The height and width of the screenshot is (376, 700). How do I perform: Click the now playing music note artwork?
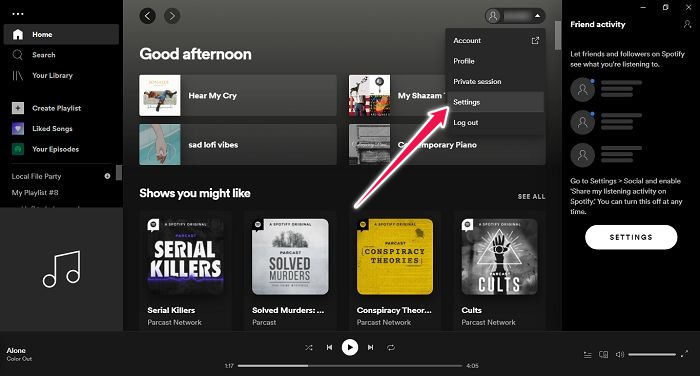click(x=62, y=269)
